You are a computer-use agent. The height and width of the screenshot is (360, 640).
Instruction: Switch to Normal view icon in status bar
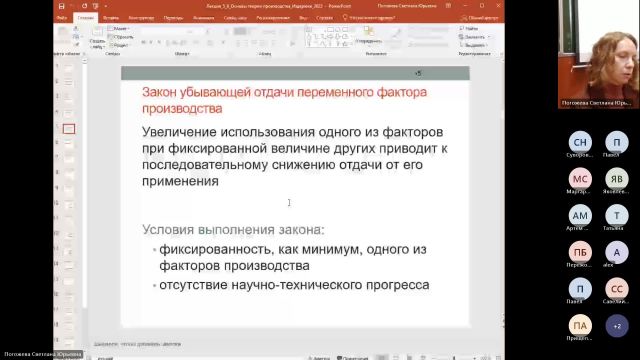[x=382, y=358]
